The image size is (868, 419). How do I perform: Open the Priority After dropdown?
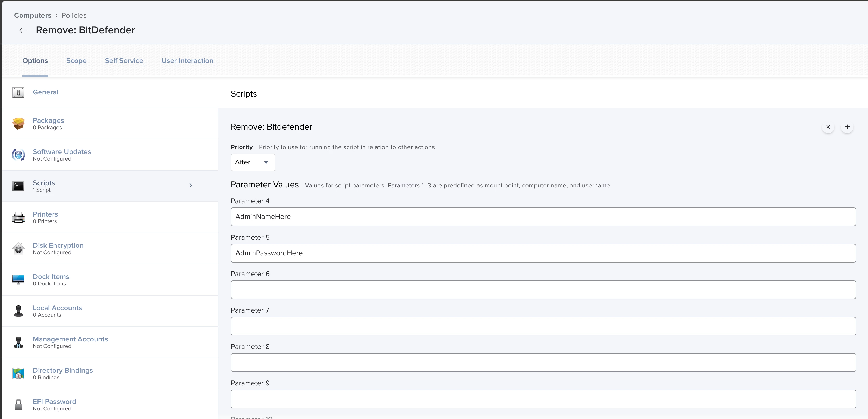[x=253, y=162]
